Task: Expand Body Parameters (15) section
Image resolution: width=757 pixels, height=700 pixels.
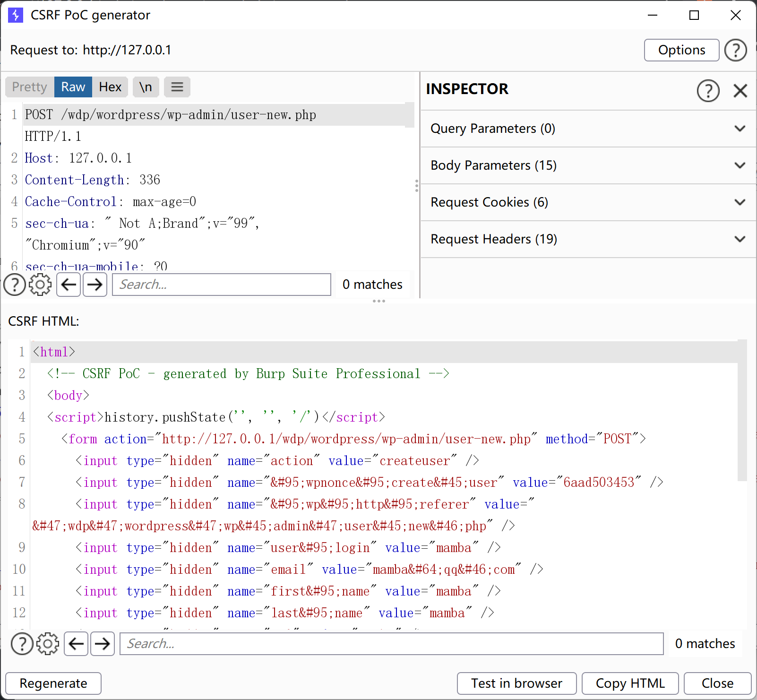Action: (588, 165)
